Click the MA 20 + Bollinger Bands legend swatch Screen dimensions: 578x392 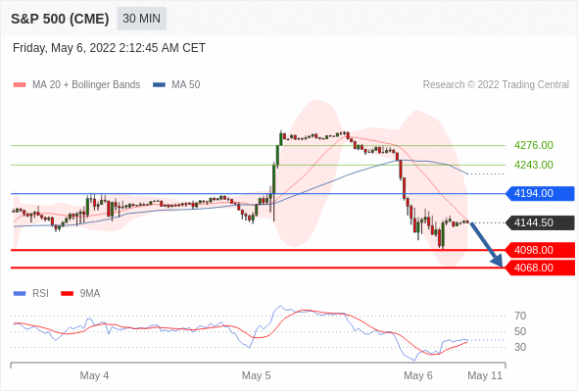[20, 85]
